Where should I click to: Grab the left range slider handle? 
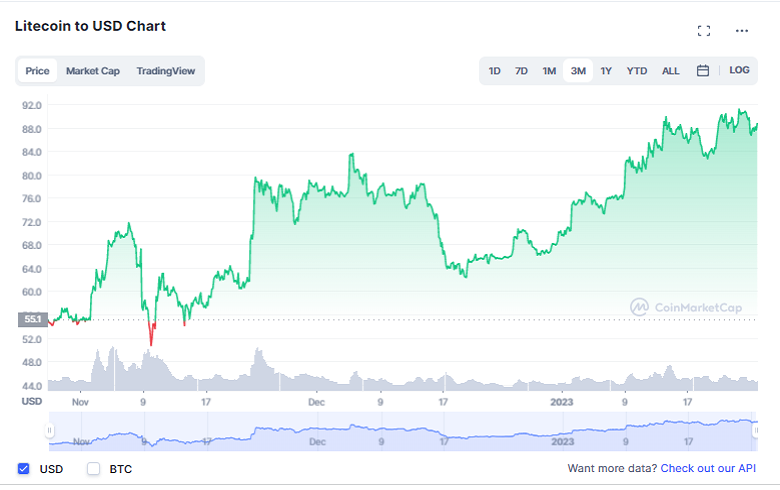pyautogui.click(x=49, y=430)
